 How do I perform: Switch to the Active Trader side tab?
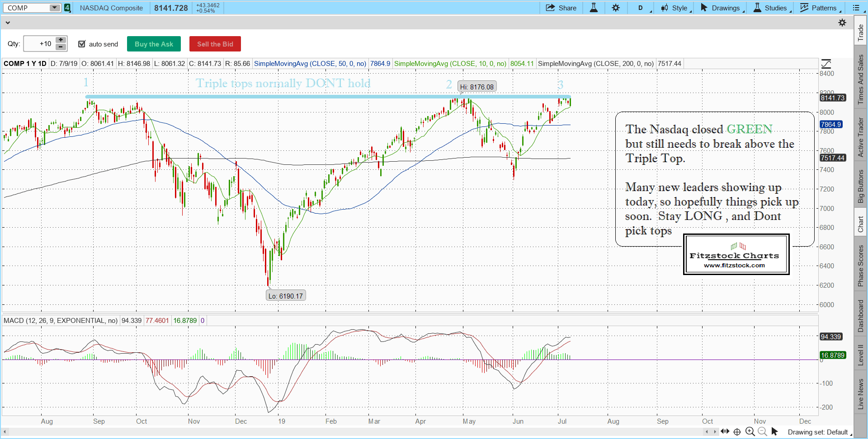click(x=861, y=137)
